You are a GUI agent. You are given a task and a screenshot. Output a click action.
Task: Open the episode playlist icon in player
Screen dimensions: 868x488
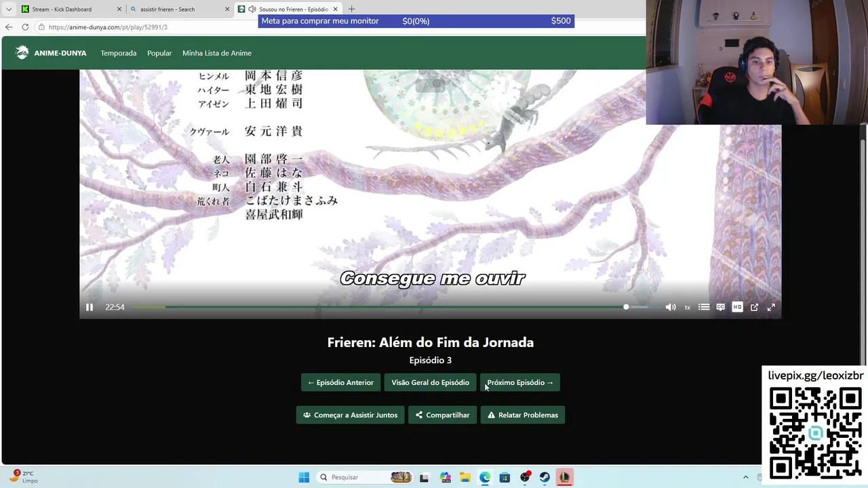click(x=704, y=307)
